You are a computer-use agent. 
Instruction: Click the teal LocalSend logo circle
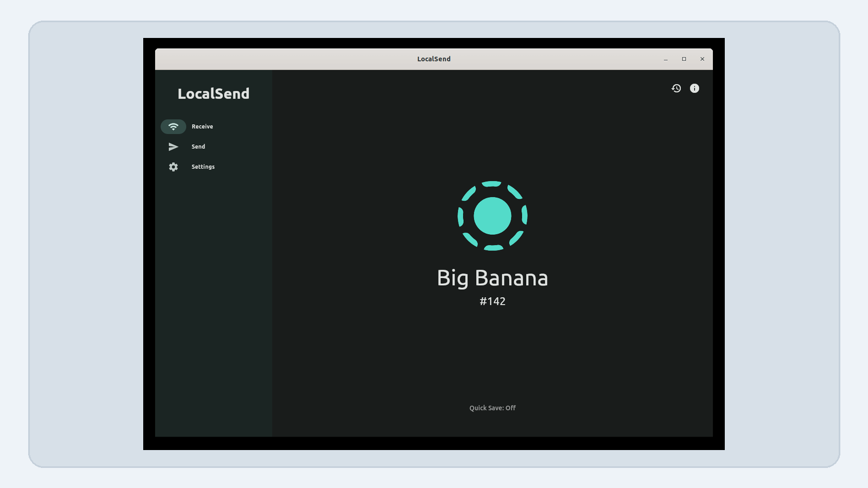(x=493, y=216)
